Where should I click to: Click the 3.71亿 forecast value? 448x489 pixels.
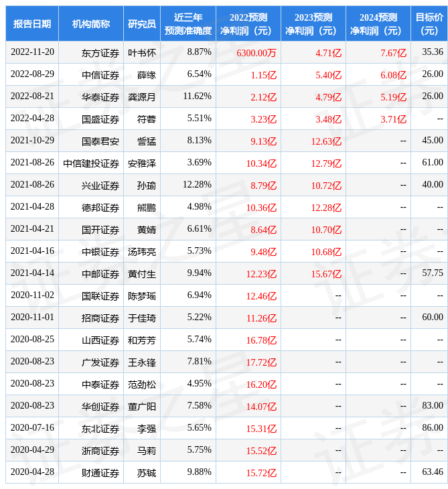pos(394,119)
